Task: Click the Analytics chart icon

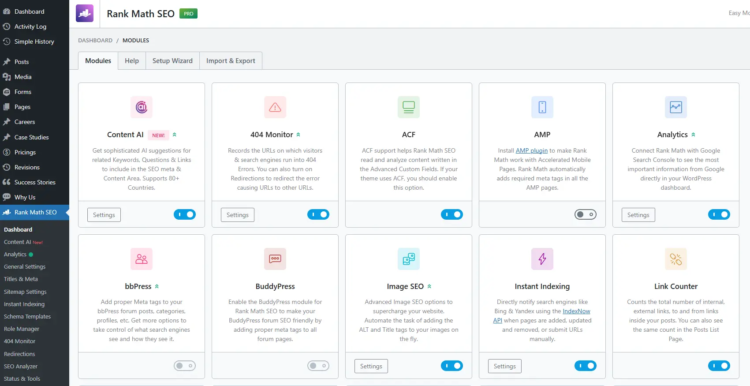Action: 676,107
